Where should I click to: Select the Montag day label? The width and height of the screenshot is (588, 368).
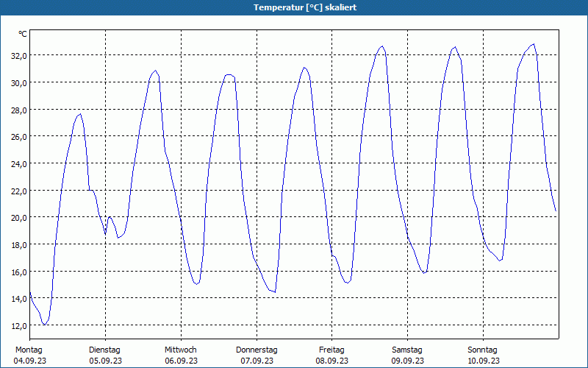29,350
